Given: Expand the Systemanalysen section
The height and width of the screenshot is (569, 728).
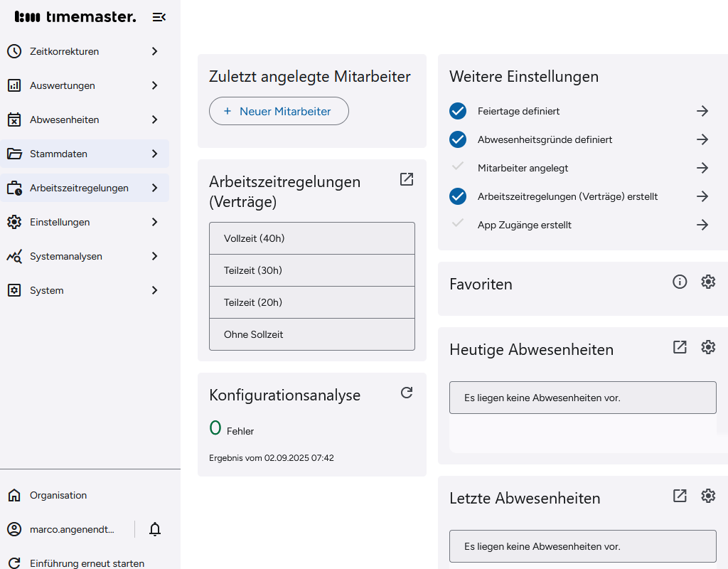Looking at the screenshot, I should [x=85, y=256].
